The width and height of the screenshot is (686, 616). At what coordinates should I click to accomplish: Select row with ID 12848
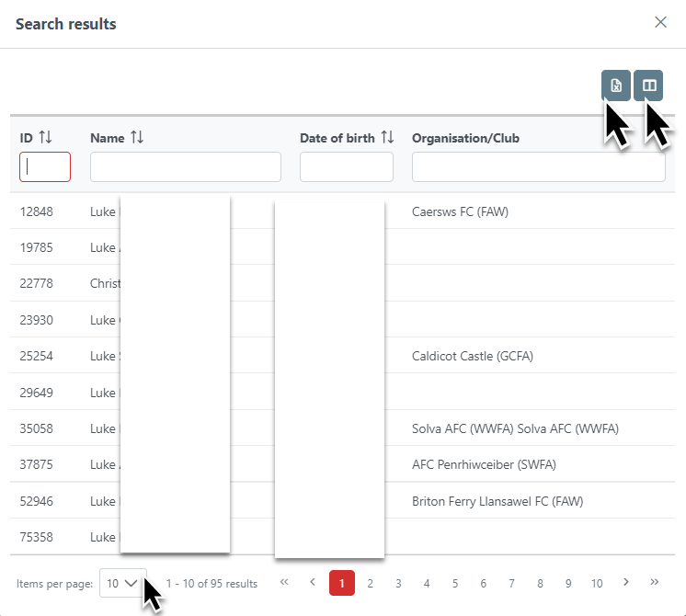click(37, 211)
